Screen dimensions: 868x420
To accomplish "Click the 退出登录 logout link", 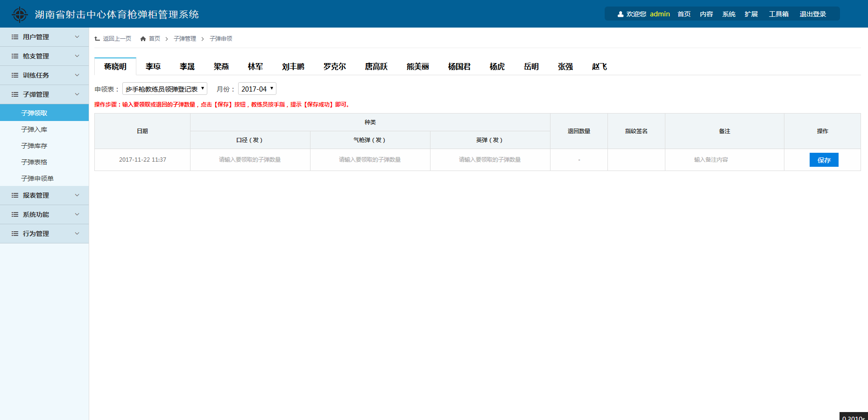I will 812,14.
